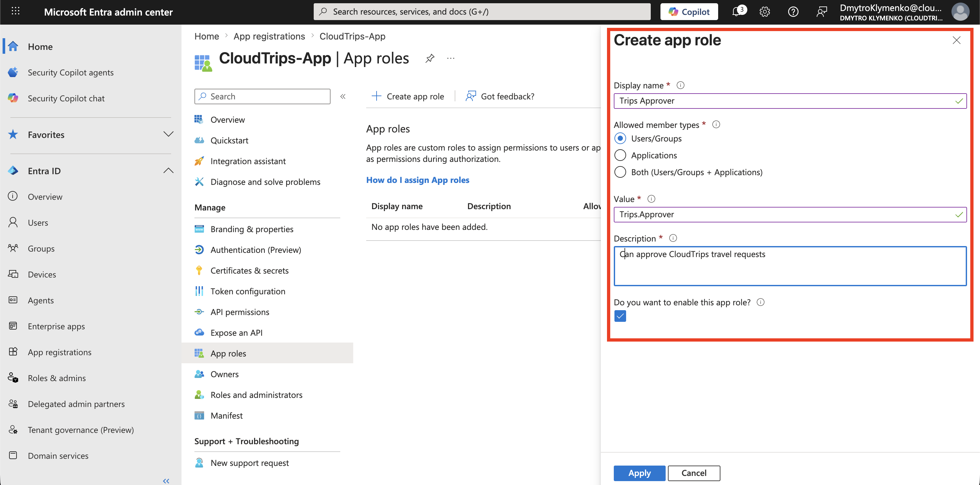Pin the CloudTrips-App page
The image size is (980, 485).
click(430, 58)
